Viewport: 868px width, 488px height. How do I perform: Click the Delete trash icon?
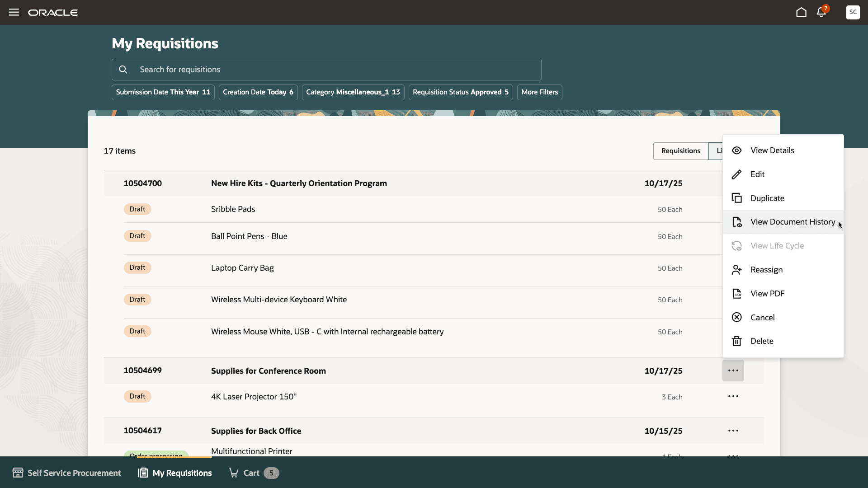pos(736,341)
